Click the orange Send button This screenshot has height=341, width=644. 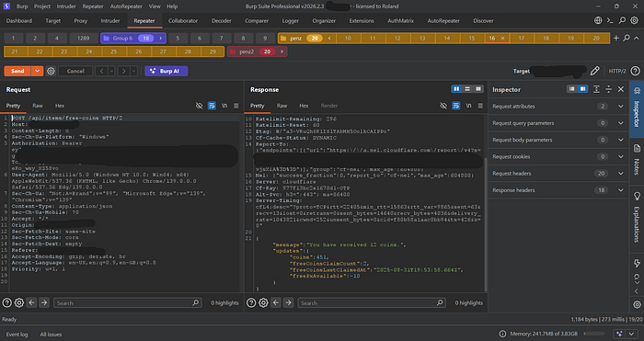pos(17,71)
